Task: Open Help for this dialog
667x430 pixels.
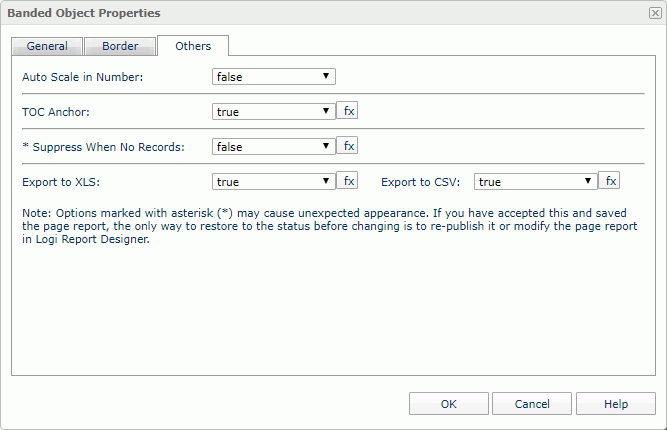Action: pos(616,404)
